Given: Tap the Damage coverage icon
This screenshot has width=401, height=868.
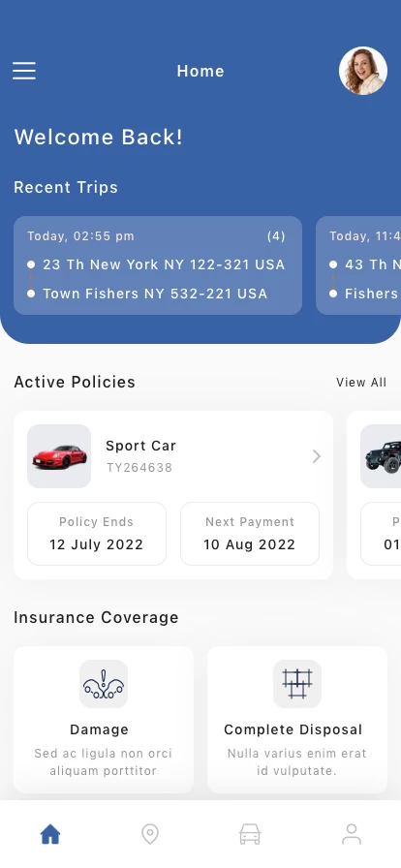Looking at the screenshot, I should pyautogui.click(x=104, y=684).
